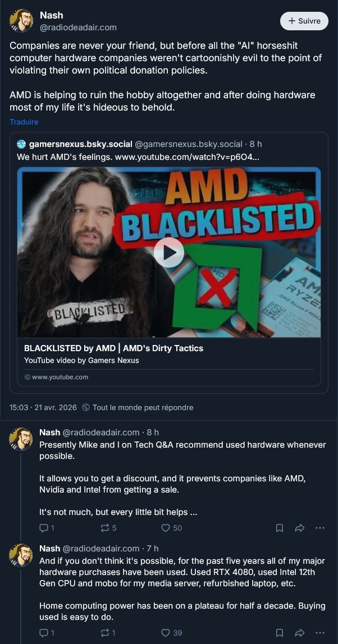Open gamersnexus.bsky.social quoted author name

pos(81,144)
